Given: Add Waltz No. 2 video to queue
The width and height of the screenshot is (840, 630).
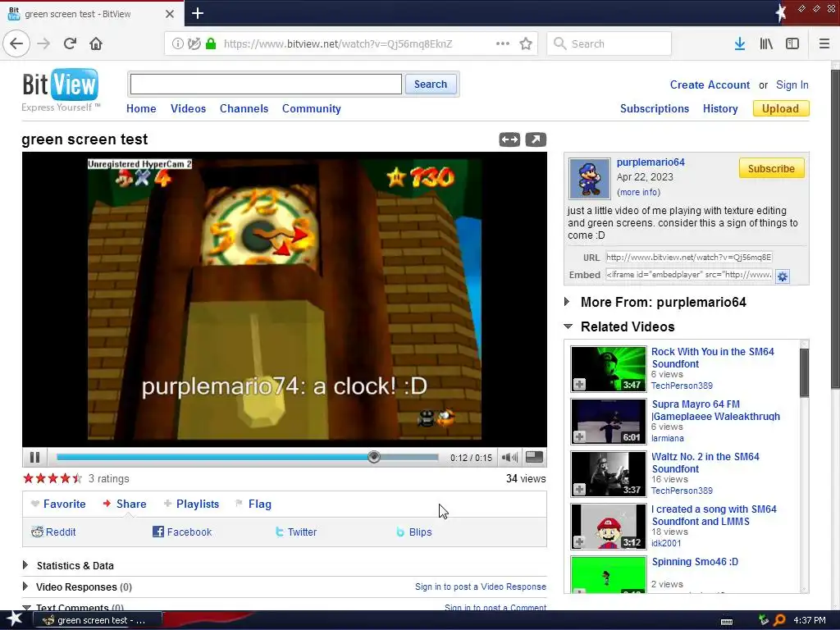Looking at the screenshot, I should tap(579, 489).
